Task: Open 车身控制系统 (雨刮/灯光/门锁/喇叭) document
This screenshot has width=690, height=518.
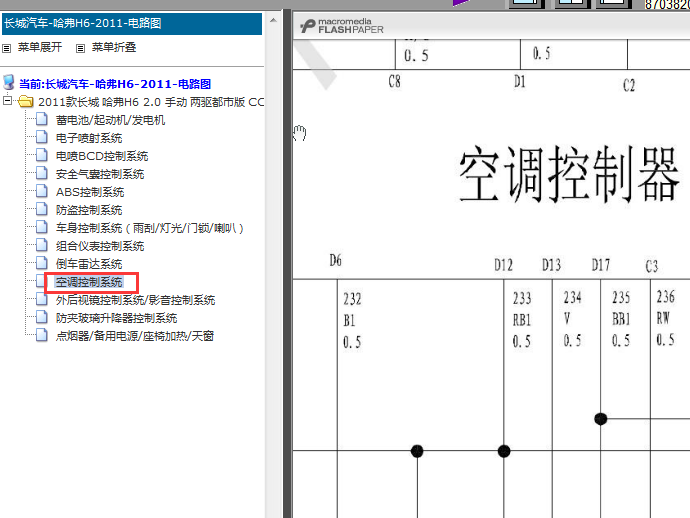Action: [149, 228]
